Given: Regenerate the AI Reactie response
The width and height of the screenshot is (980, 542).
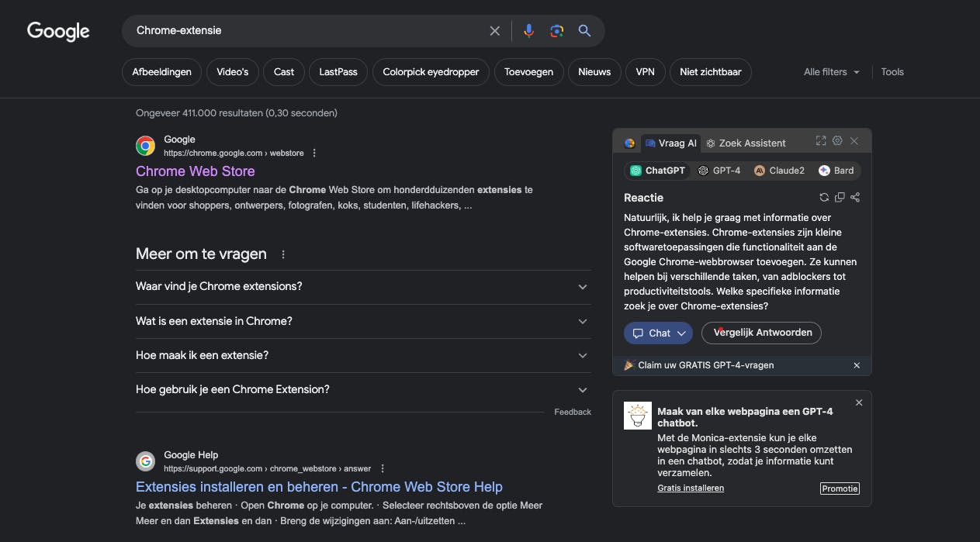Looking at the screenshot, I should point(824,198).
